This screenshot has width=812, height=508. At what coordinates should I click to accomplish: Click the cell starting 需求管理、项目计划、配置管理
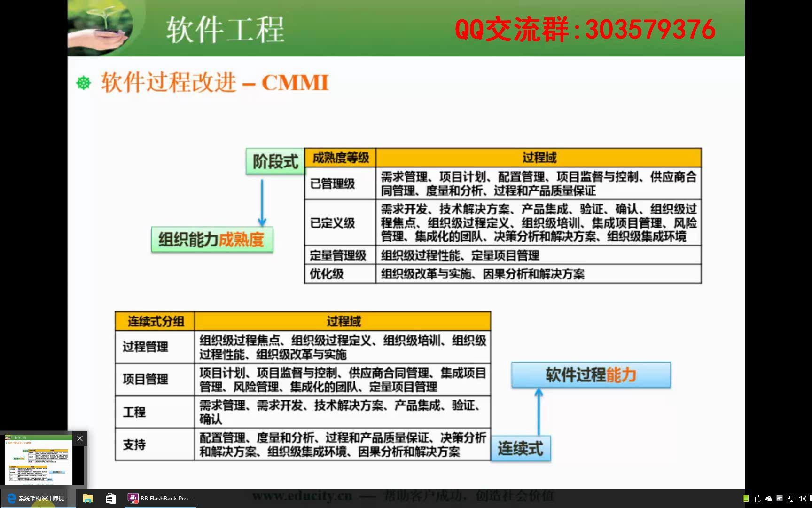(539, 183)
